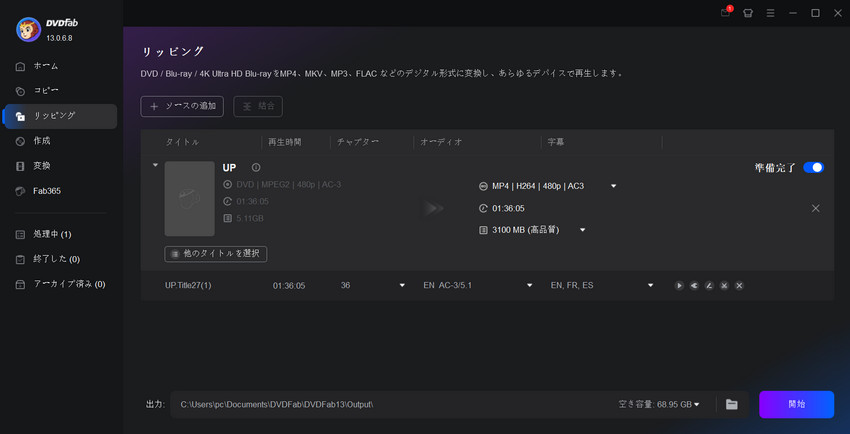Open the ホーム (Home) section

pyautogui.click(x=61, y=66)
